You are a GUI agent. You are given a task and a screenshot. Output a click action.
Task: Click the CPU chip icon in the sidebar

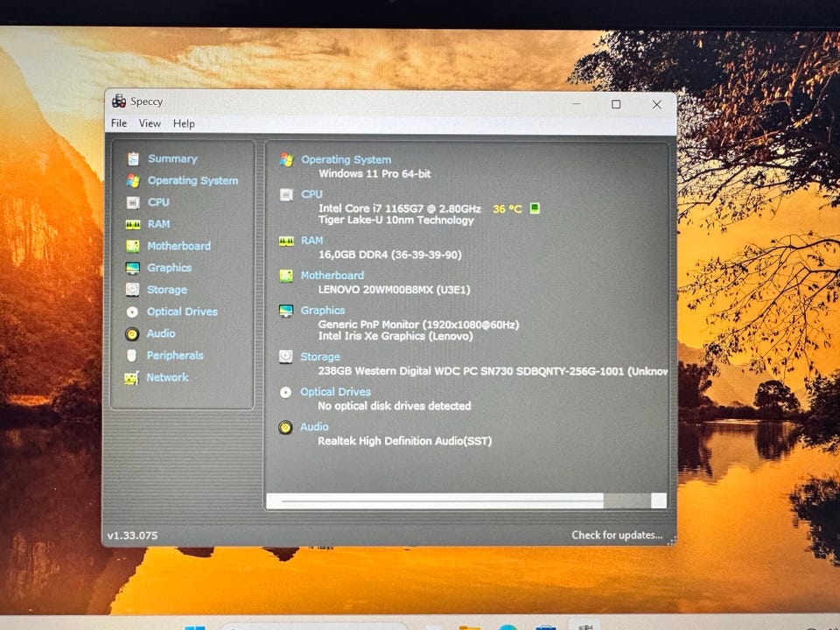pos(133,202)
